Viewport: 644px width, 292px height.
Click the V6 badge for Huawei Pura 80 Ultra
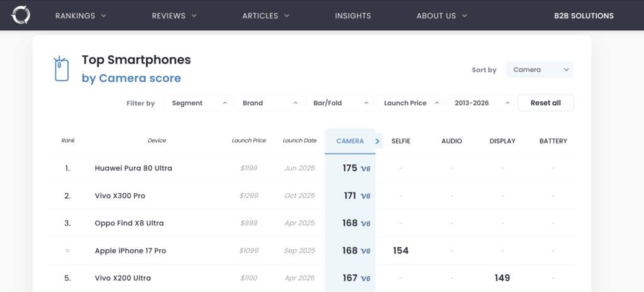(365, 169)
